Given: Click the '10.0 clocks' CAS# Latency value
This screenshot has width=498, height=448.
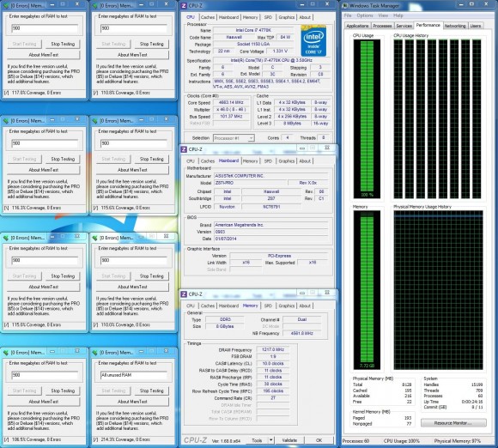Looking at the screenshot, I should (x=273, y=364).
